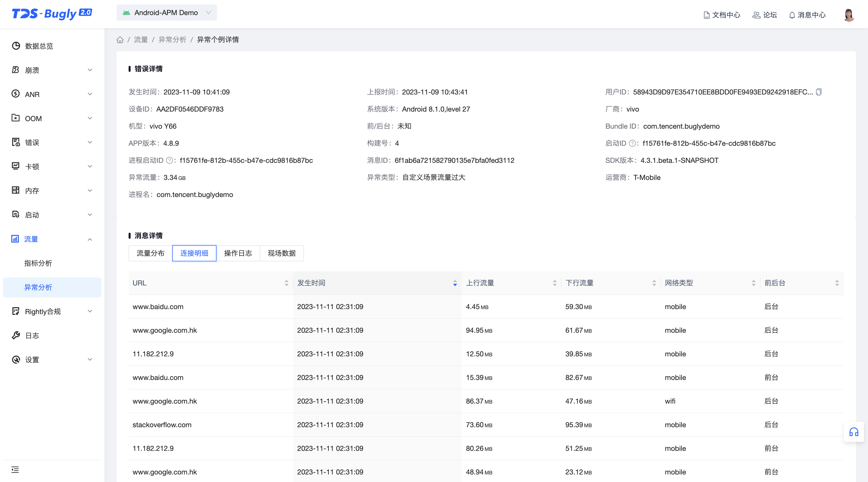The height and width of the screenshot is (482, 868).
Task: Click the ANR sidebar icon
Action: pyautogui.click(x=16, y=94)
